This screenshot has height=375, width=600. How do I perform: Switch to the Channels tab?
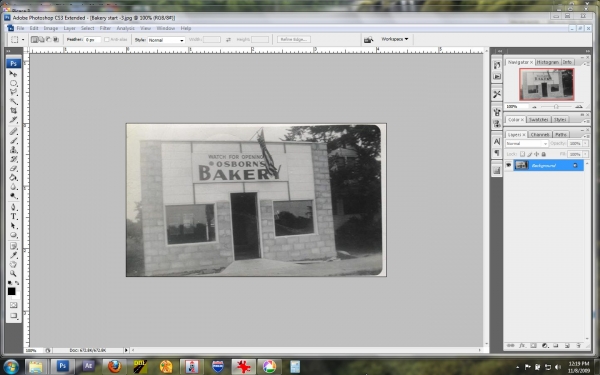tap(540, 134)
